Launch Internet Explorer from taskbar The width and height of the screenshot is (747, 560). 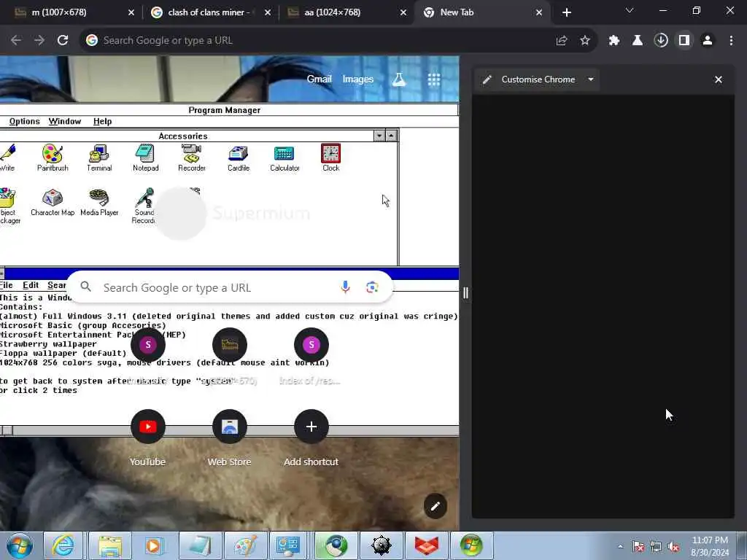click(63, 545)
